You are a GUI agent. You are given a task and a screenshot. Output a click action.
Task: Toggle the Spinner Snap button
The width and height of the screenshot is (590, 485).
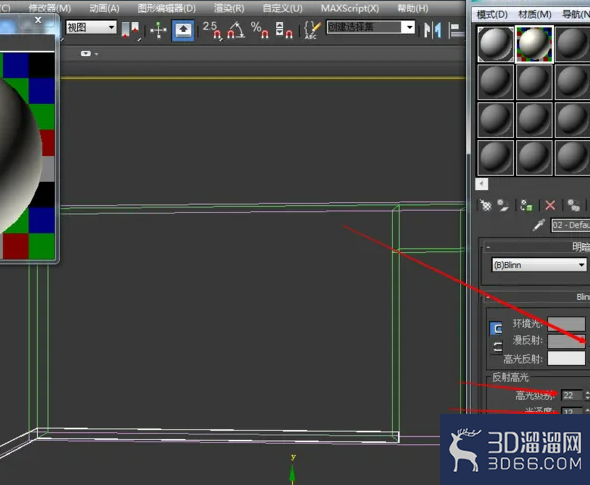pos(284,29)
